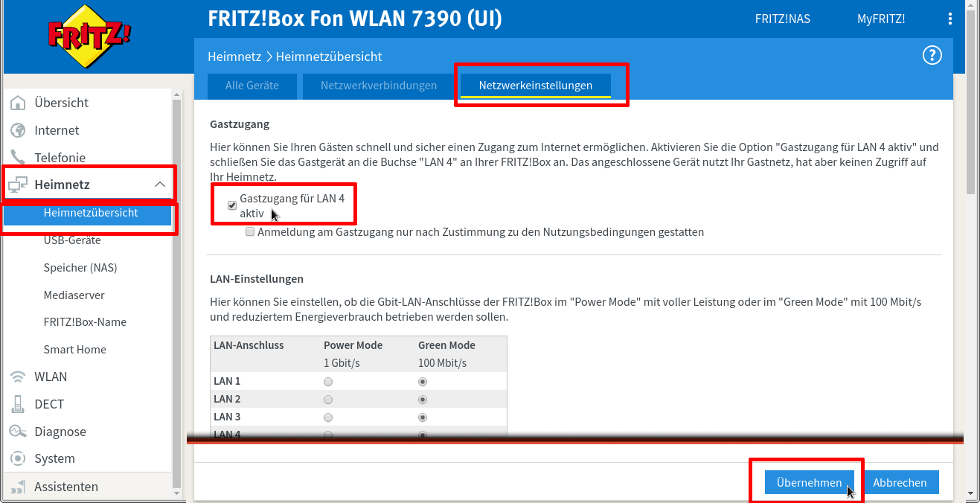Click the DECT handset icon
Screen dimensions: 980x503
coord(19,404)
